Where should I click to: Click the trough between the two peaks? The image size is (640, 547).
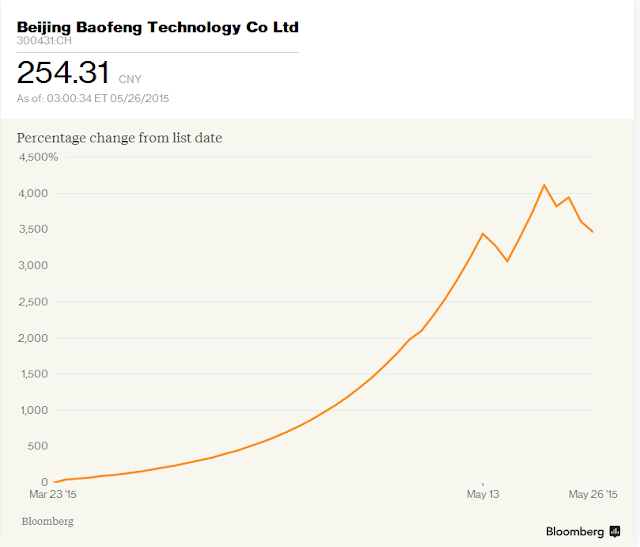(x=507, y=261)
